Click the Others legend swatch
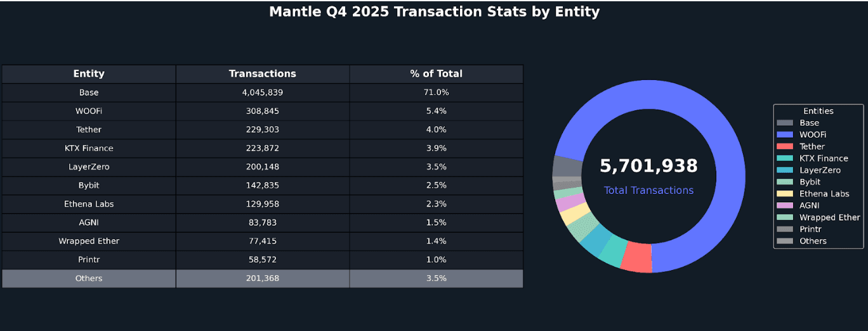This screenshot has height=331, width=868. (x=785, y=241)
